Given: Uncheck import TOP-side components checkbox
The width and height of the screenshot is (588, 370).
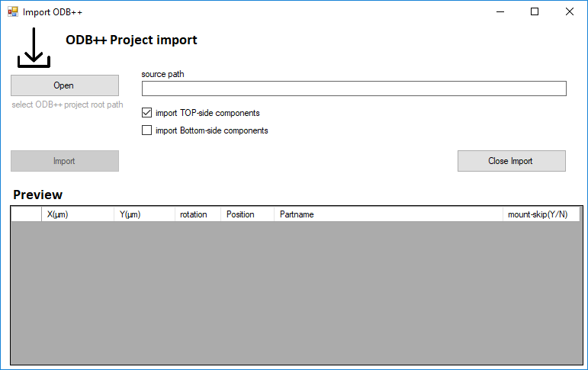Looking at the screenshot, I should pyautogui.click(x=146, y=113).
